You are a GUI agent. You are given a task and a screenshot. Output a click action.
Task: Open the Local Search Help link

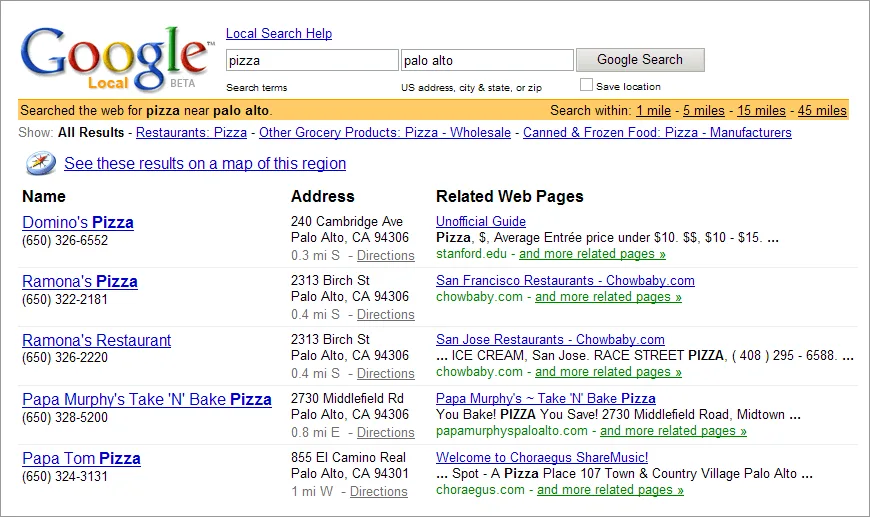point(279,33)
